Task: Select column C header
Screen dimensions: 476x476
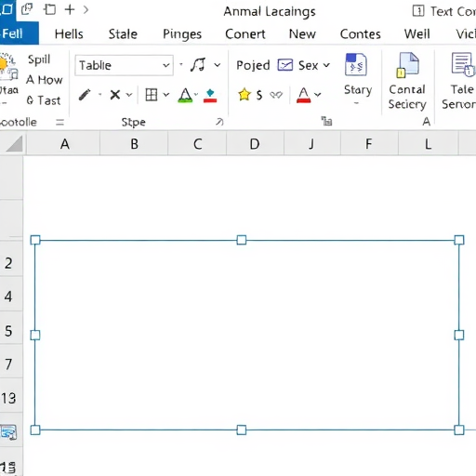Action: click(197, 144)
